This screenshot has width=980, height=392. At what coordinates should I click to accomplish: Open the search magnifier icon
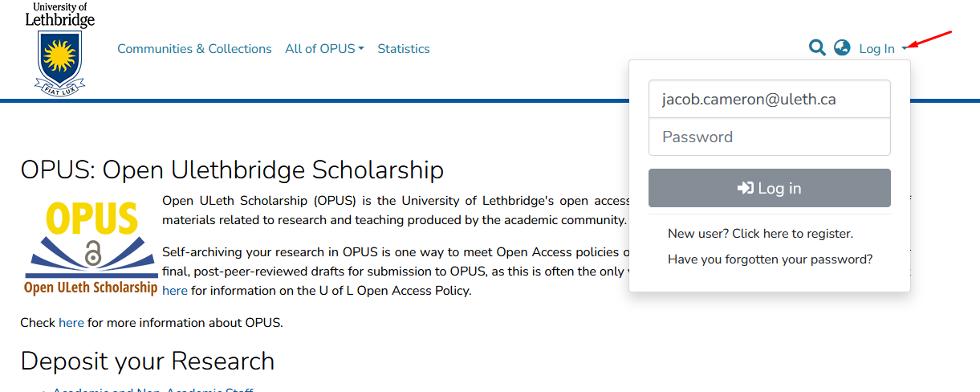817,48
